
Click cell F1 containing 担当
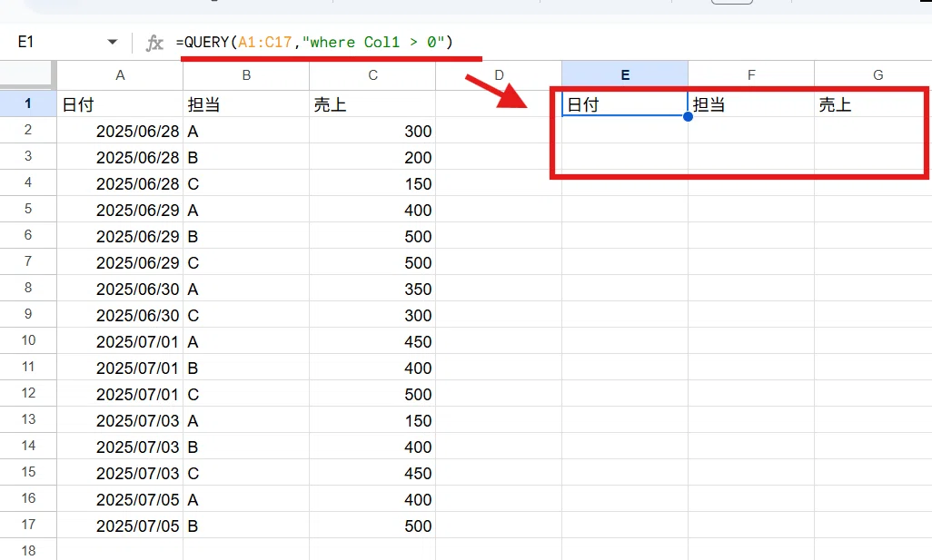(x=751, y=104)
